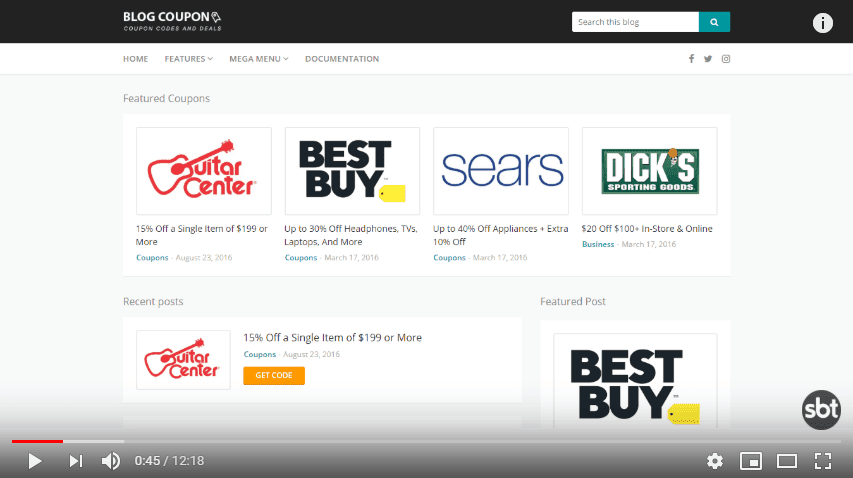The height and width of the screenshot is (478, 853).
Task: Open the DOCUMENTATION menu item
Action: click(342, 59)
